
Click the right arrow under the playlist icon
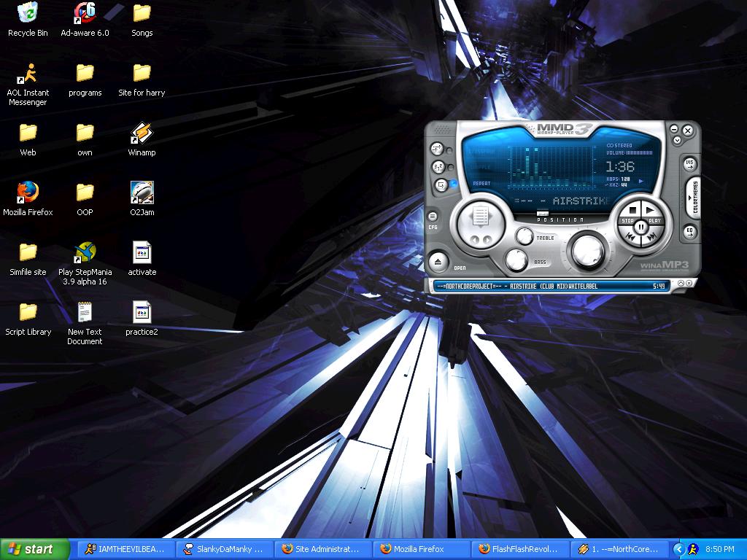(x=487, y=239)
